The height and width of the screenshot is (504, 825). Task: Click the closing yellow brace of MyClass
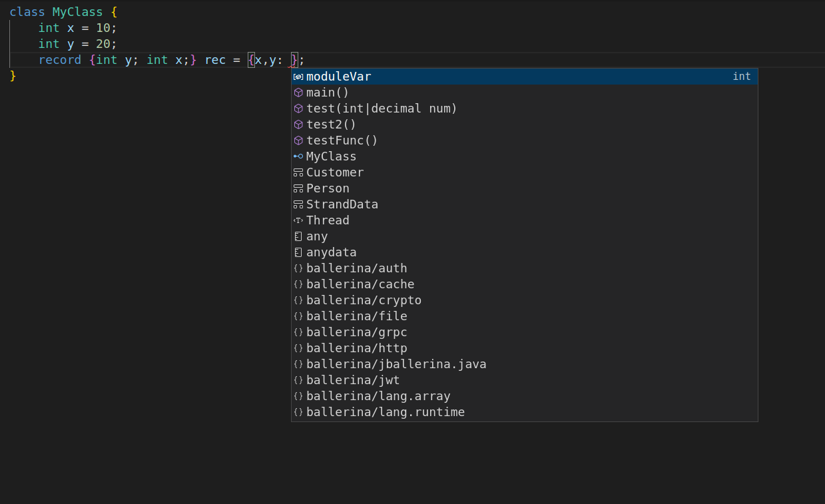coord(13,76)
